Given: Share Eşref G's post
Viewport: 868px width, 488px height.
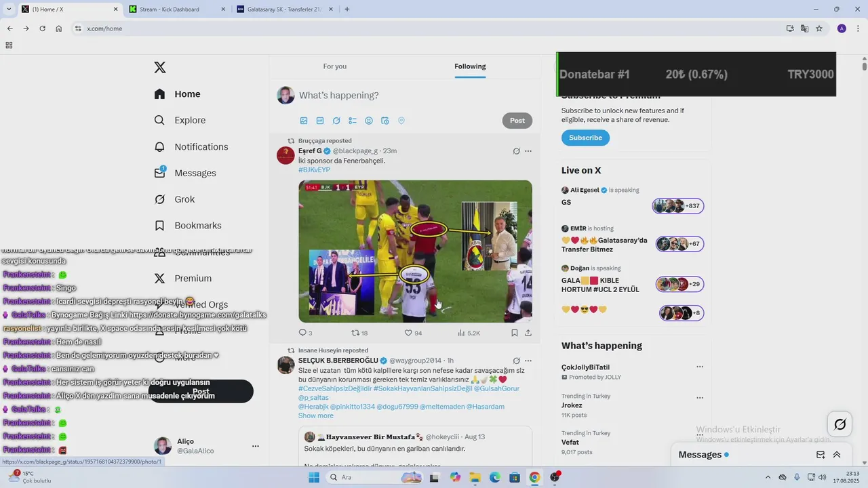Looking at the screenshot, I should point(528,333).
